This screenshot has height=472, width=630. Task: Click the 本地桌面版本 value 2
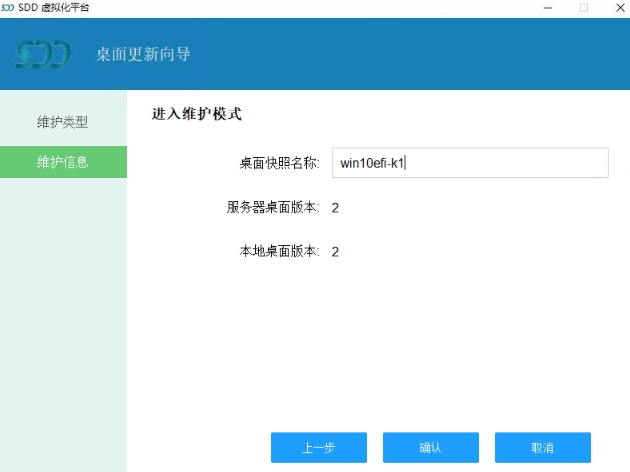click(336, 251)
